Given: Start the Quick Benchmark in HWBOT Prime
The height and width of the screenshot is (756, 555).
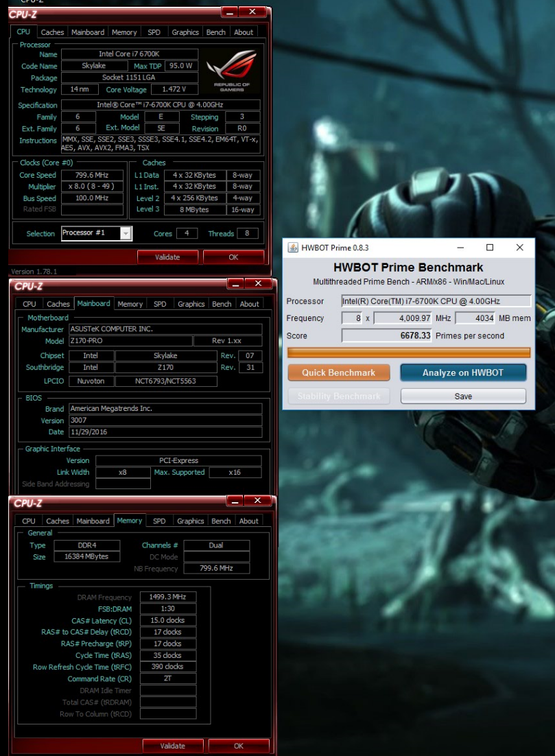Looking at the screenshot, I should coord(338,373).
